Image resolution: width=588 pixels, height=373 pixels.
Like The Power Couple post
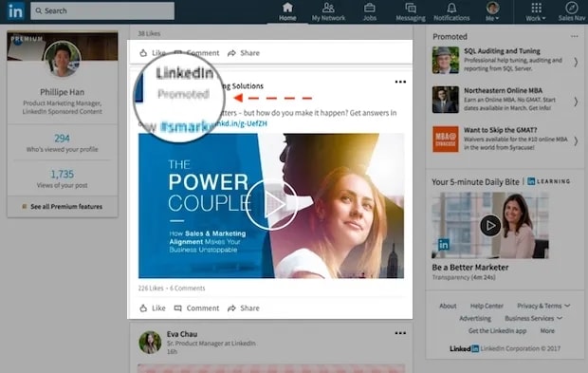click(153, 308)
